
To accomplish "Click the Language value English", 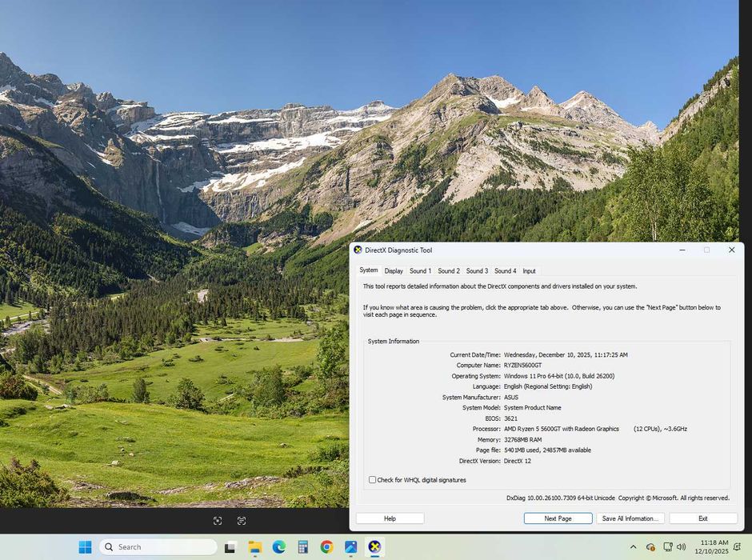I will [548, 386].
